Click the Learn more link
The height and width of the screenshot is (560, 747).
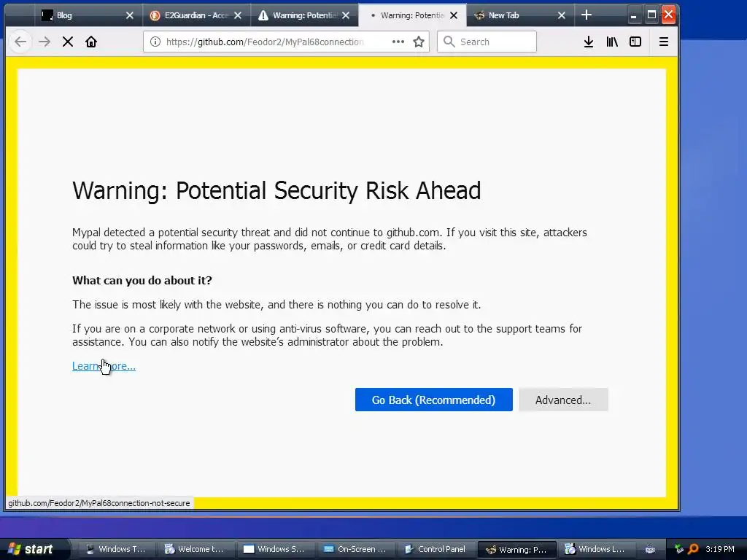104,366
